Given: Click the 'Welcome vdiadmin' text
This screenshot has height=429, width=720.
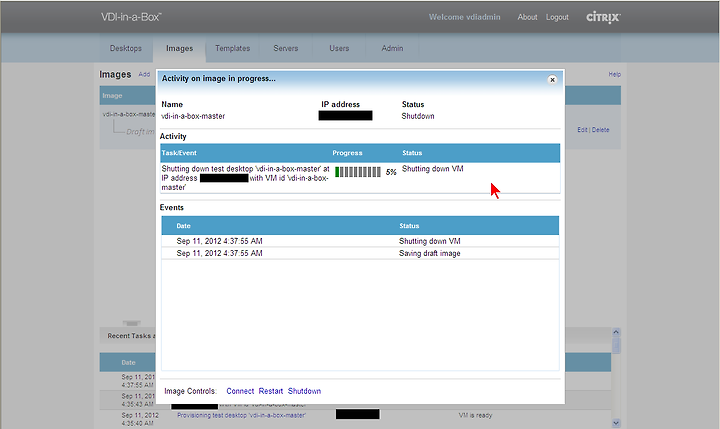Looking at the screenshot, I should 465,17.
